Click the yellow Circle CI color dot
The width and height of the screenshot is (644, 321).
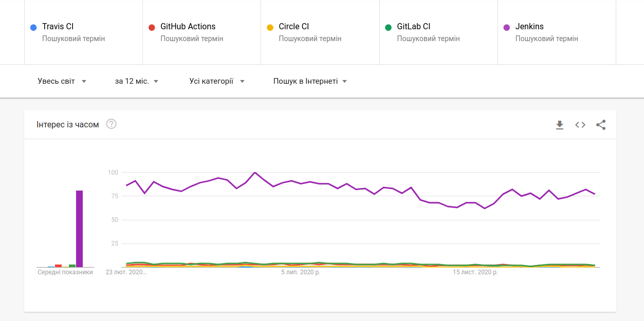click(270, 27)
